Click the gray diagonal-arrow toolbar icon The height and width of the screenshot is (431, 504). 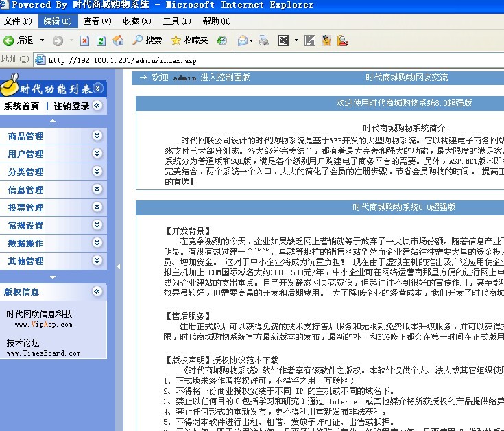310,40
